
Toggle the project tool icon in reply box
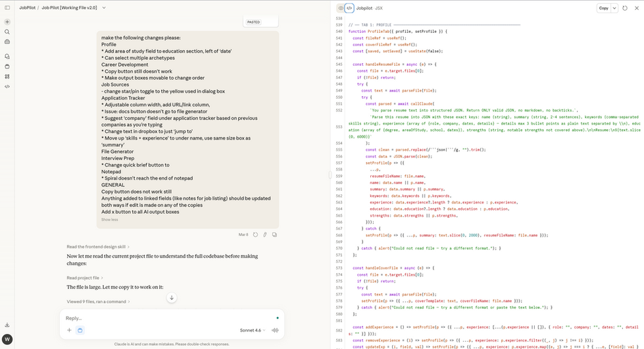[x=80, y=330]
